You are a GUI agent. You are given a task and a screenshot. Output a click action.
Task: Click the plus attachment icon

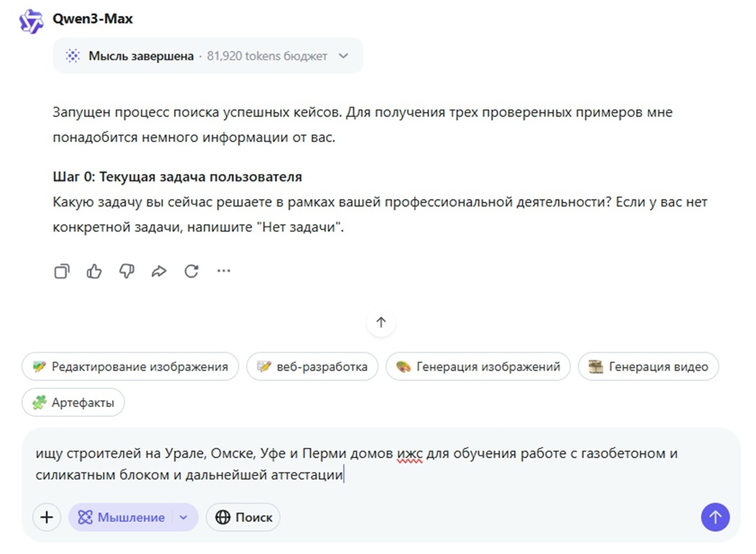tap(46, 517)
